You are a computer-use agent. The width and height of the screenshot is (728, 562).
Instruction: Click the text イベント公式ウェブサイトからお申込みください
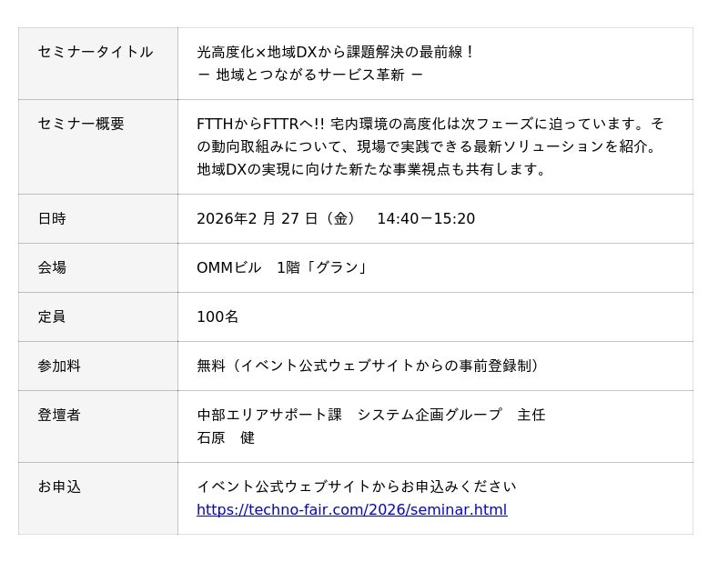point(356,487)
